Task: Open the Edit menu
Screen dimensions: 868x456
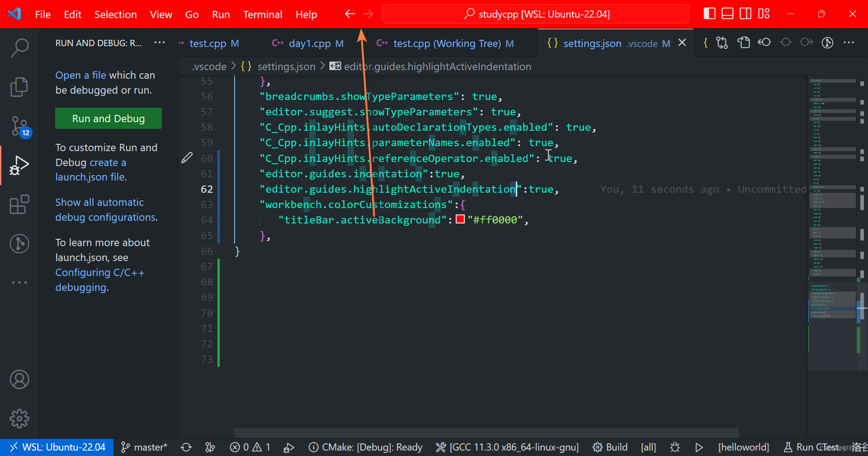Action: click(x=72, y=14)
